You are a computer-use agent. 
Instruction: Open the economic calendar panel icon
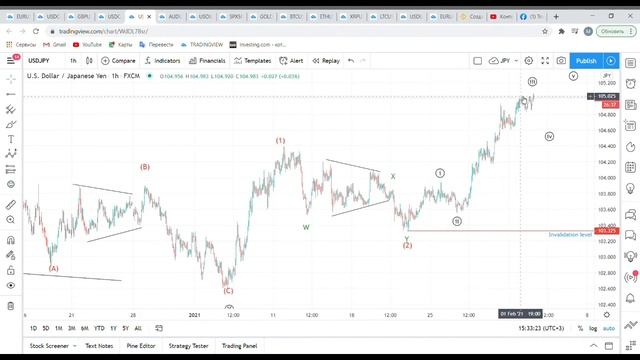(x=631, y=167)
